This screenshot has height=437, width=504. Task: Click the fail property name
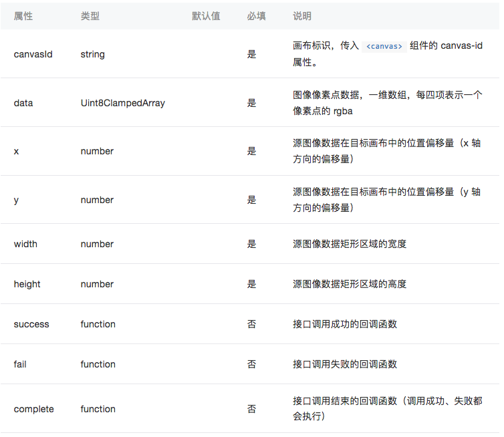tap(20, 364)
